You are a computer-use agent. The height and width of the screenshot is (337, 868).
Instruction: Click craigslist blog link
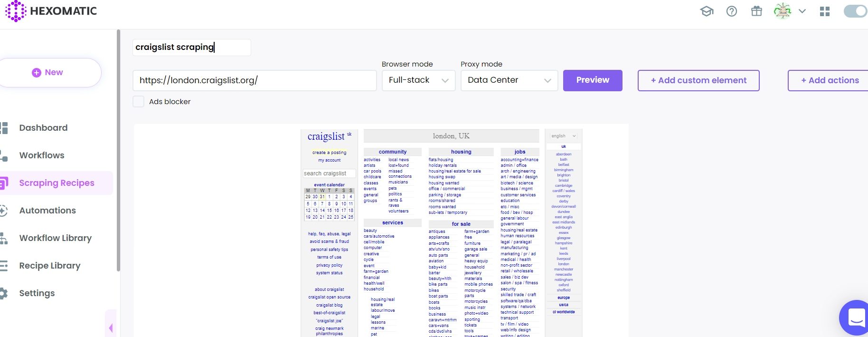click(x=329, y=305)
